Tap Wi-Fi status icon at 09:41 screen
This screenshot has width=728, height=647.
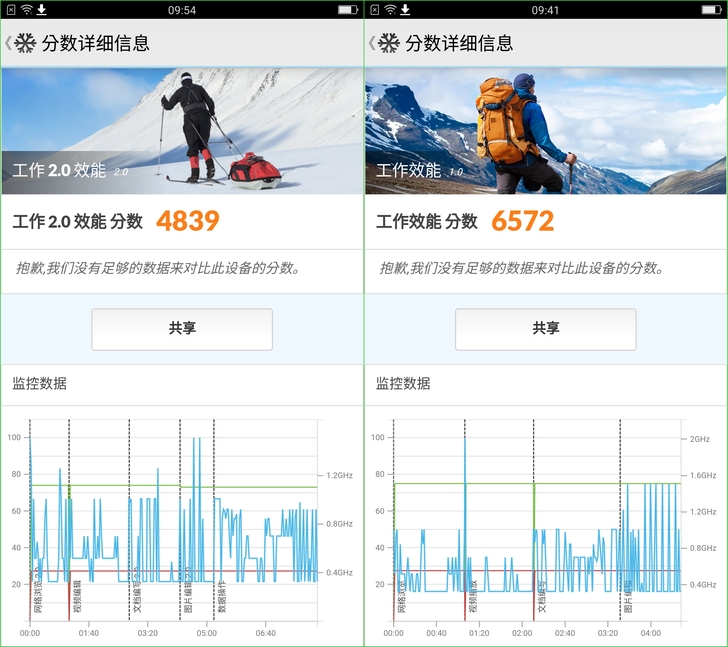[390, 9]
